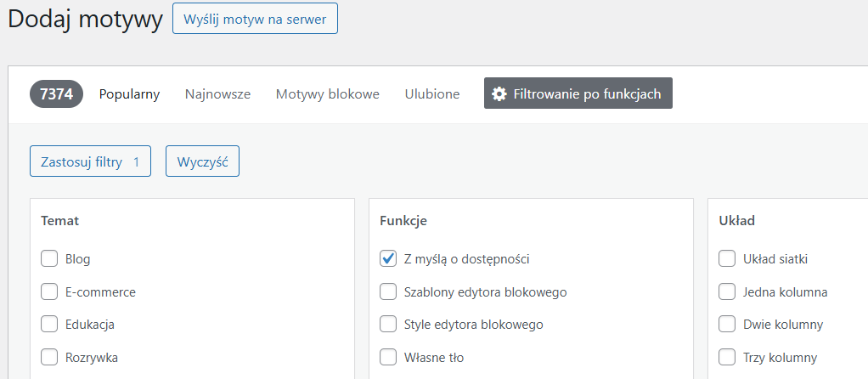Open the Najnowsze tab
The image size is (868, 379).
[217, 94]
